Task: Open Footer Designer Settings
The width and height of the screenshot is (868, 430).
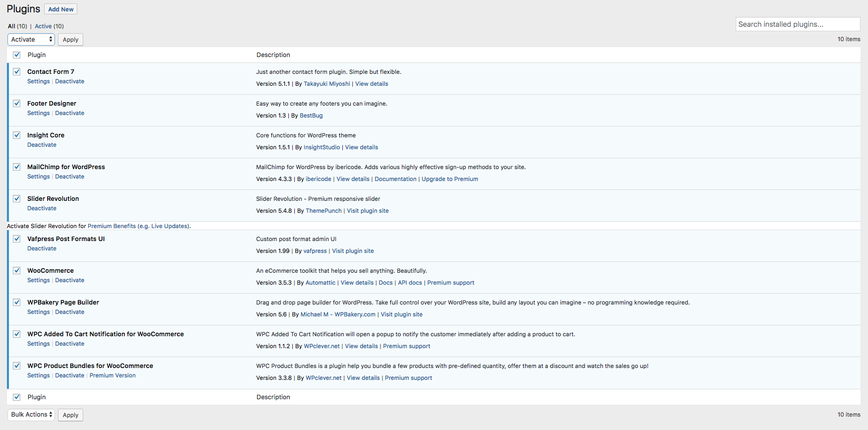Action: pyautogui.click(x=39, y=113)
